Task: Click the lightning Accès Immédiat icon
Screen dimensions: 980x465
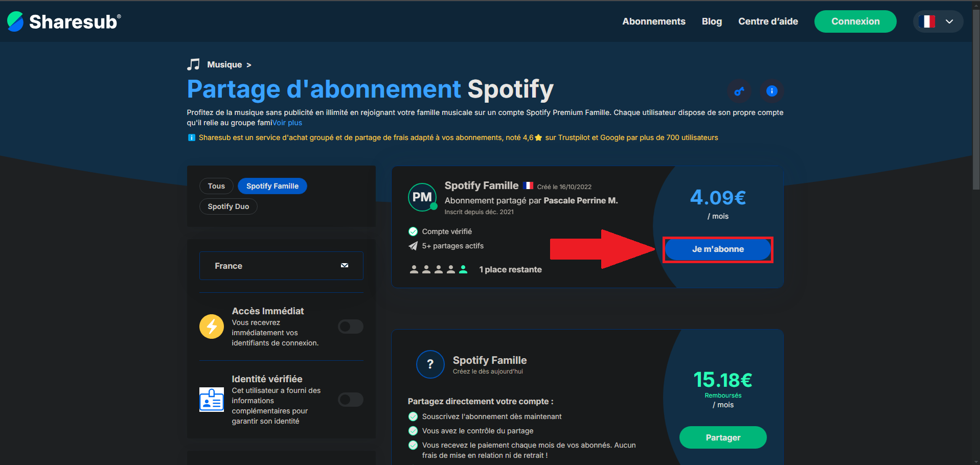Action: coord(212,327)
